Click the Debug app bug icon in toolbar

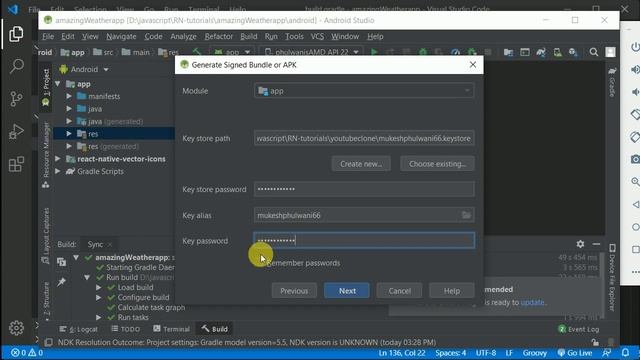(x=423, y=52)
